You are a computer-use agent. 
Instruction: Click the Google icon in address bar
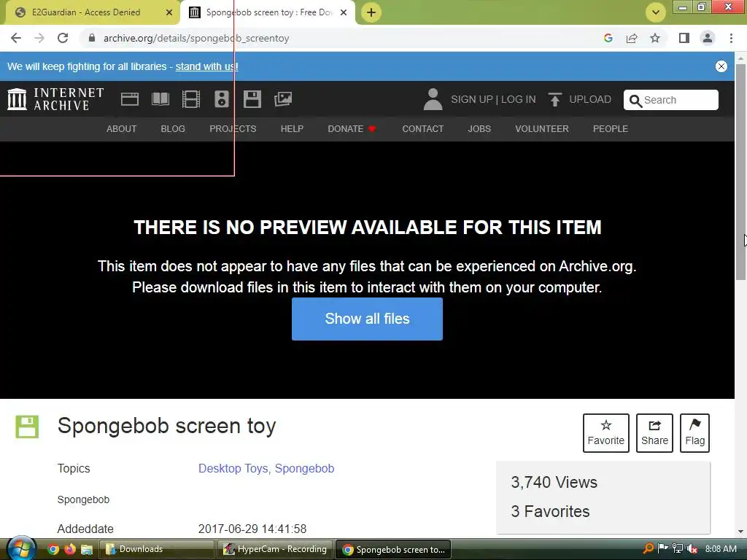click(608, 38)
